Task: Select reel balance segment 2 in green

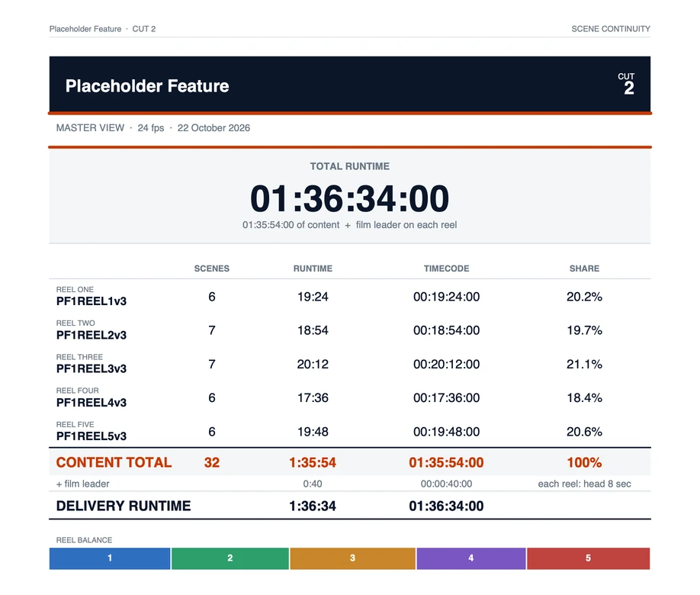Action: coord(230,558)
